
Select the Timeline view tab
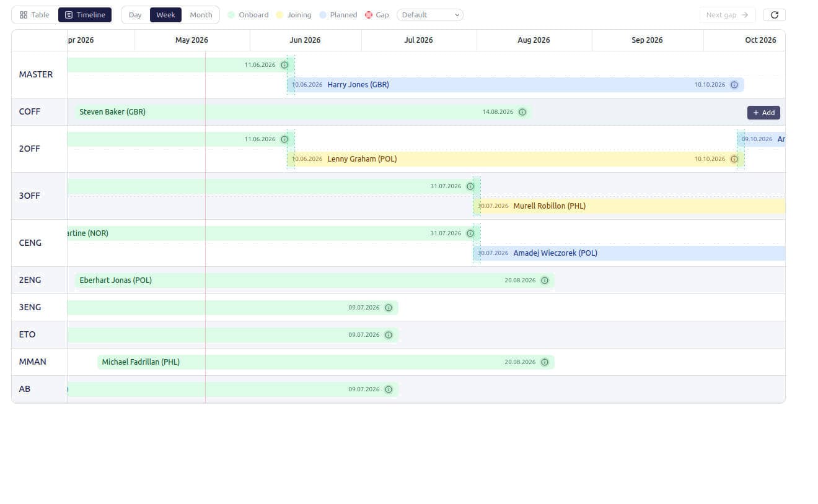85,15
